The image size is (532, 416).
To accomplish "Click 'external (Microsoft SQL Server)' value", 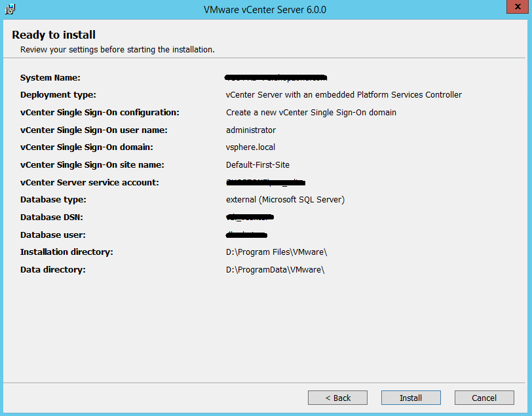I will pos(286,200).
